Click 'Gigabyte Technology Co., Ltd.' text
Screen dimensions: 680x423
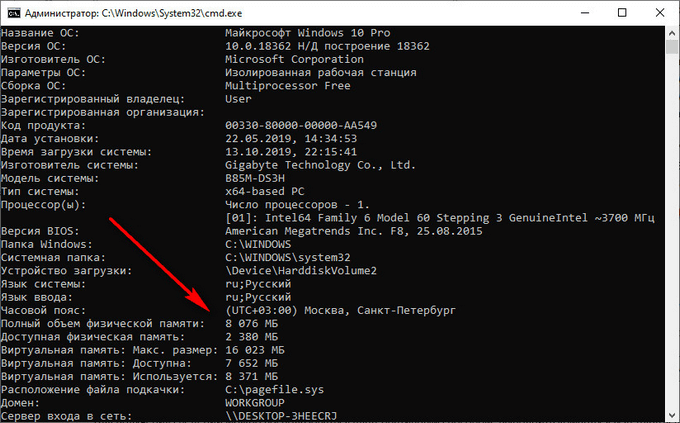(x=320, y=165)
